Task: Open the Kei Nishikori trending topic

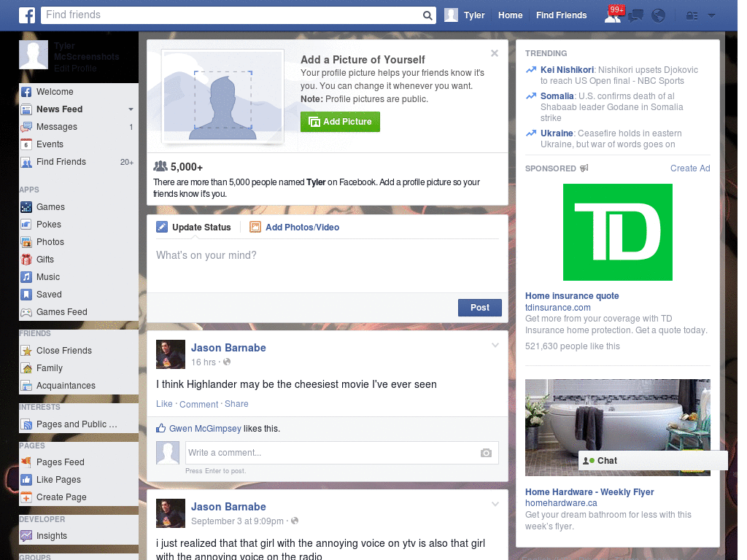Action: 567,70
